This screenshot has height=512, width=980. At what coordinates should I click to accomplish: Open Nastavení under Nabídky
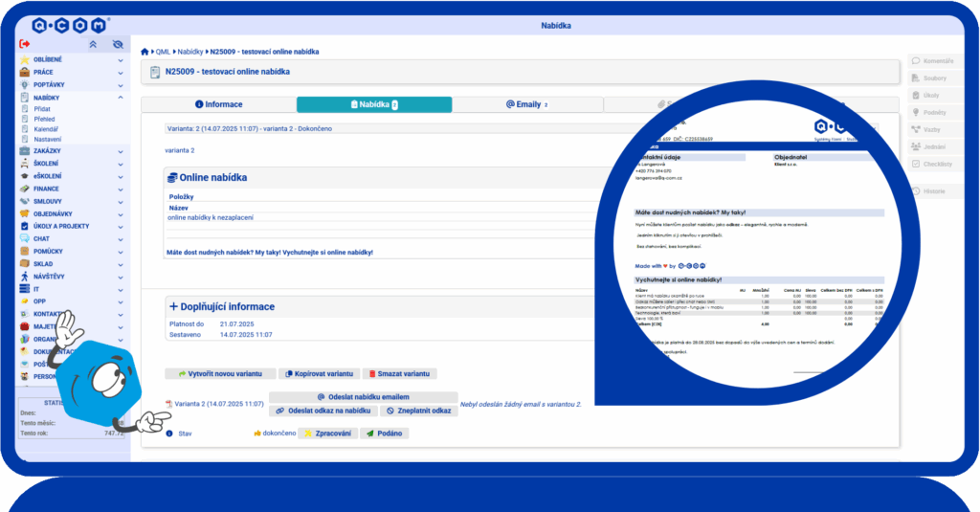click(48, 140)
